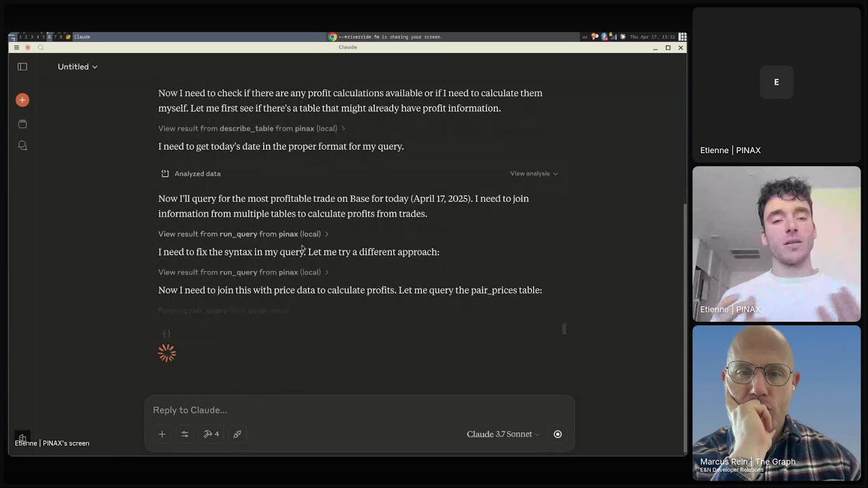
Task: Open the app grid icon in top panel
Action: tap(682, 37)
